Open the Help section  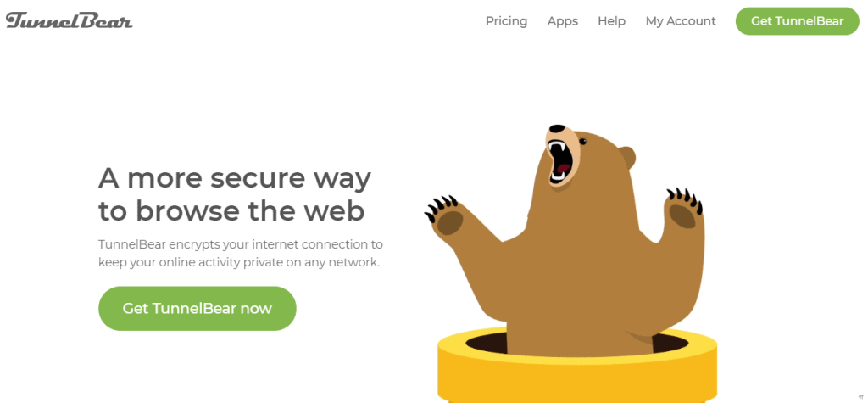[x=612, y=21]
